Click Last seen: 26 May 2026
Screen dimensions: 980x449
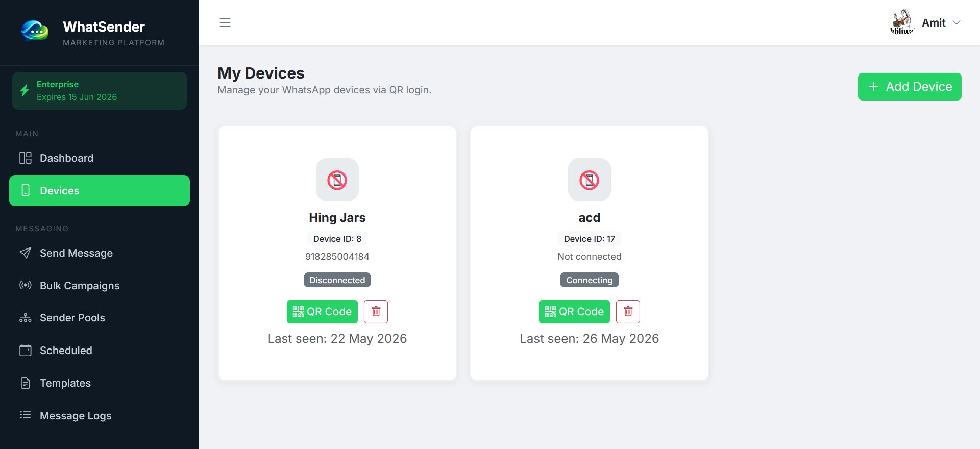(590, 339)
